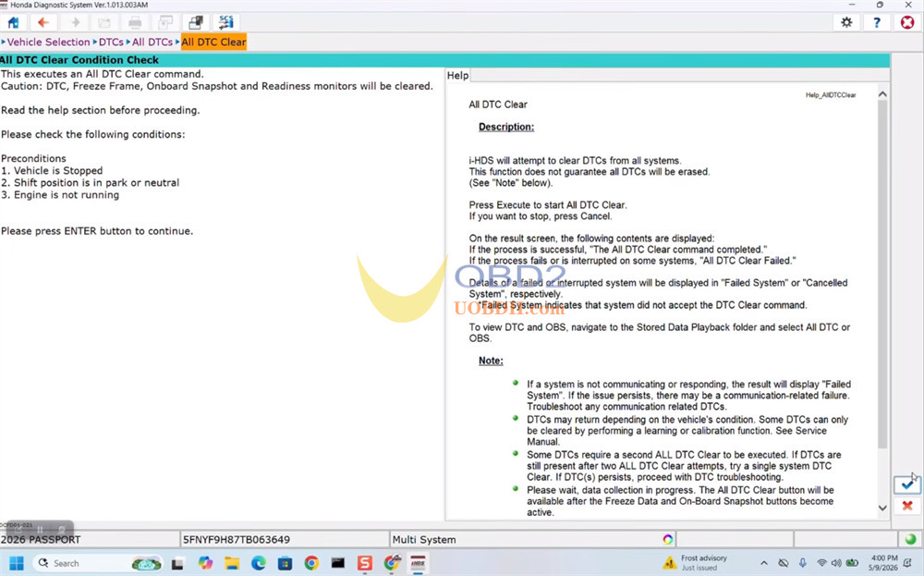Click the help panel scroll-up arrow
This screenshot has width=924, height=576.
pyautogui.click(x=882, y=94)
